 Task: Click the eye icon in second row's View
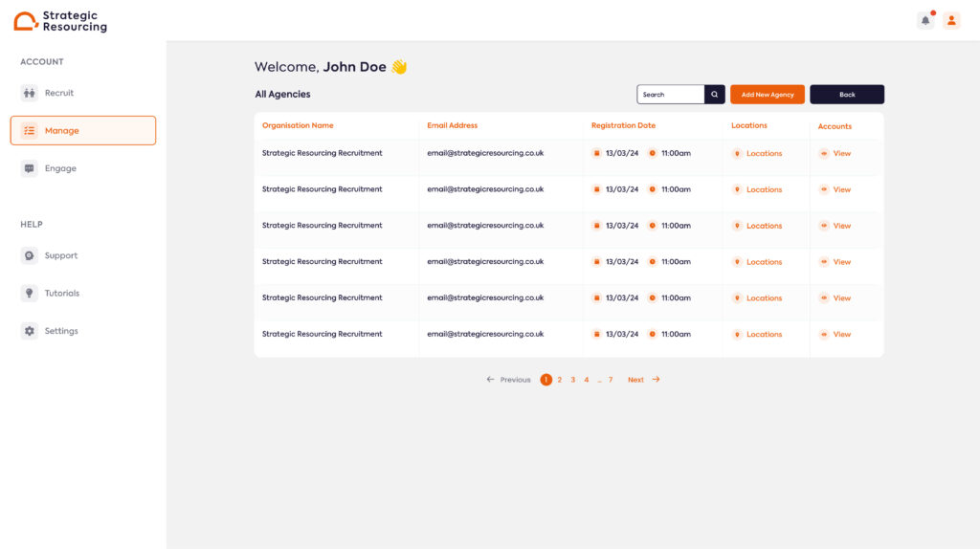[824, 190]
